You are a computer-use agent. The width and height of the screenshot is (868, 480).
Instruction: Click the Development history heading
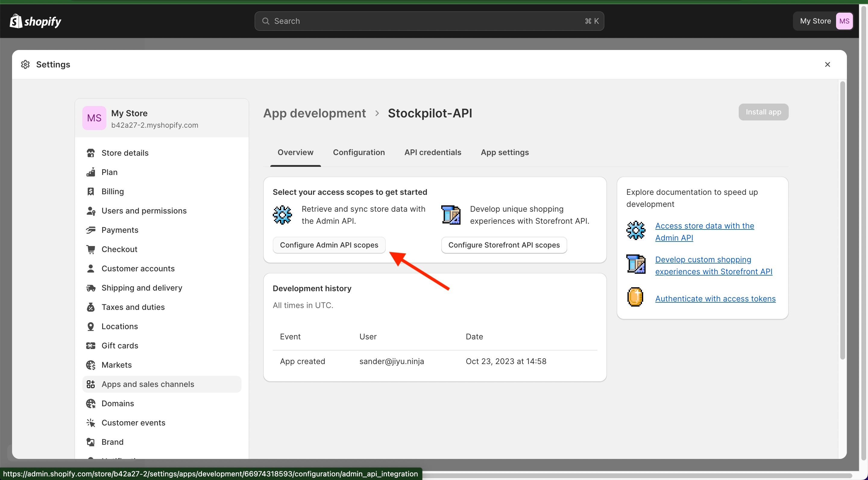(x=312, y=288)
